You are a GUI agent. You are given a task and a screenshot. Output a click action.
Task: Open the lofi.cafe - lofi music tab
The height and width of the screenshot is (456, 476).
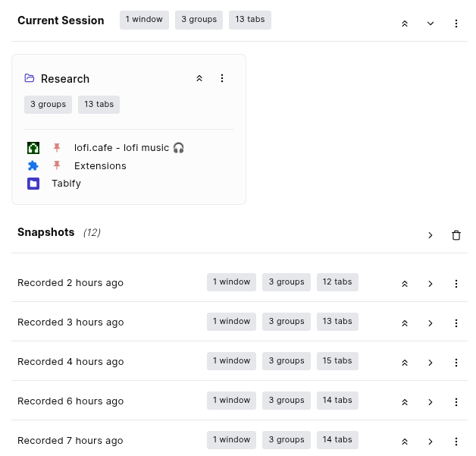point(129,148)
